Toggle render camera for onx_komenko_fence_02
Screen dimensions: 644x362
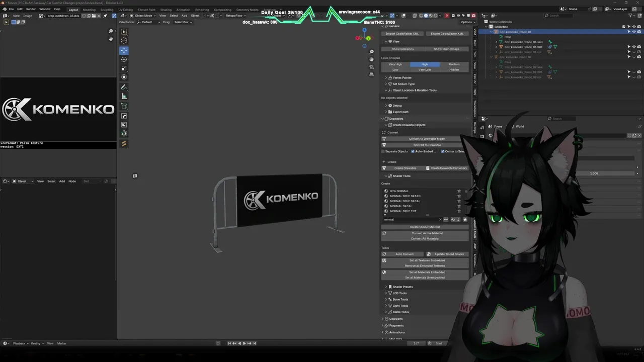639,57
